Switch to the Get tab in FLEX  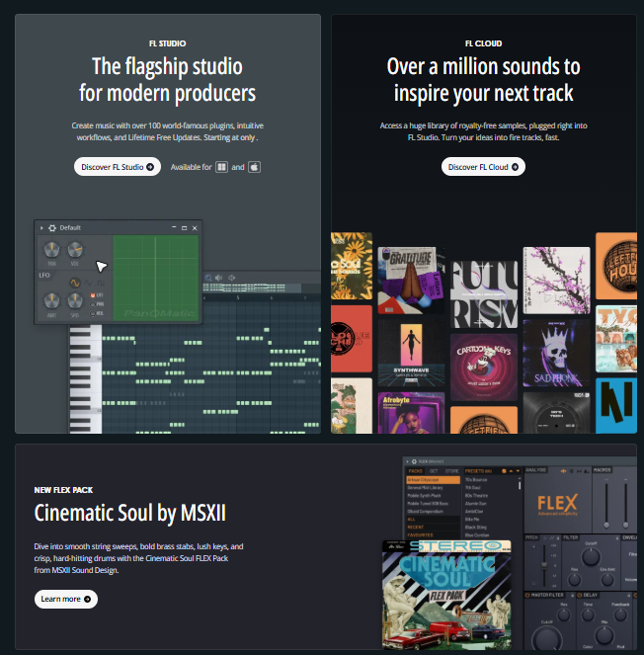tap(434, 471)
